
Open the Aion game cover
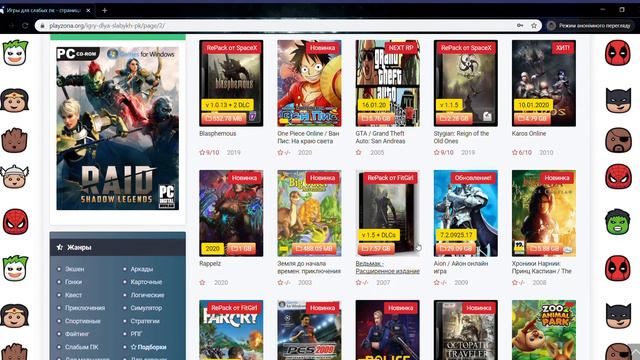[x=465, y=213]
